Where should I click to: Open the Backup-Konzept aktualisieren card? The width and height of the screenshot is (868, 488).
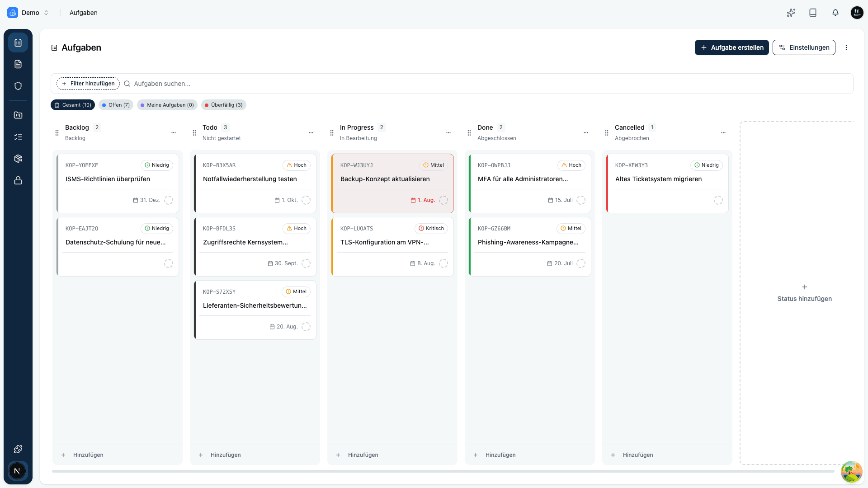392,183
